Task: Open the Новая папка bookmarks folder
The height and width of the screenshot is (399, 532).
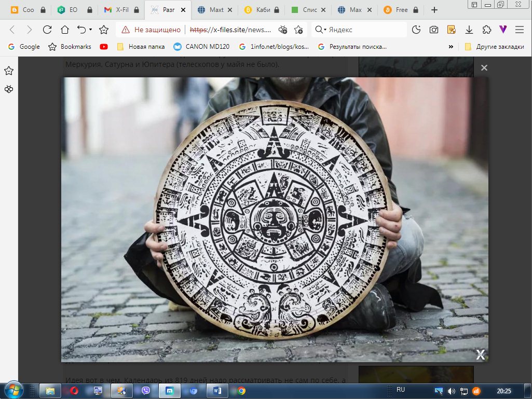Action: 141,47
